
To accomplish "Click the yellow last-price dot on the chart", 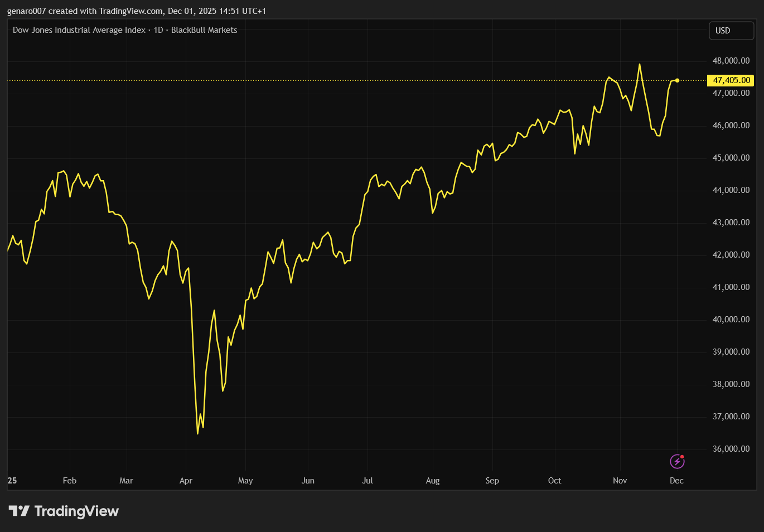I will coord(677,80).
